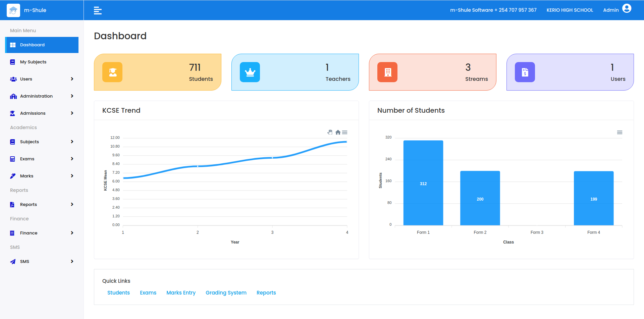Click the Form 1 bar in chart
Screen dimensions: 644x319
click(423, 183)
